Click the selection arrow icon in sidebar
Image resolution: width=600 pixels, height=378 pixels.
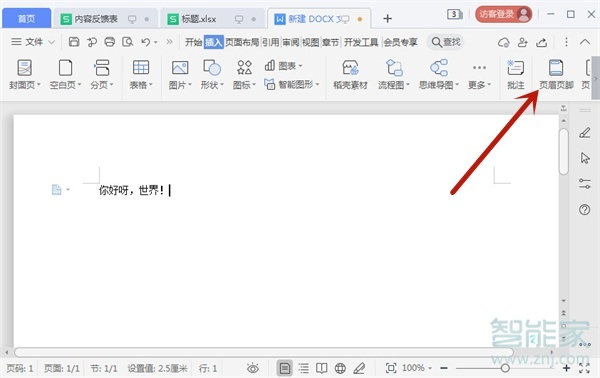click(585, 158)
